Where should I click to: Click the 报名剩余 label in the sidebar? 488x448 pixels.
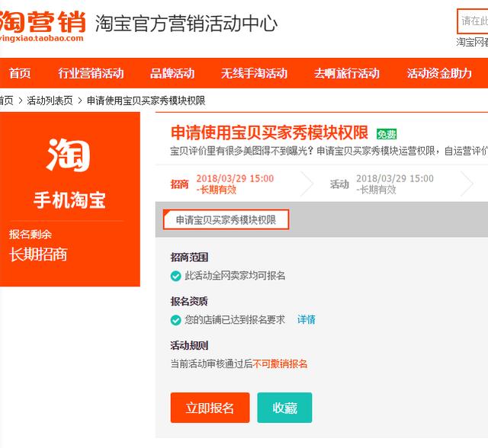click(30, 234)
